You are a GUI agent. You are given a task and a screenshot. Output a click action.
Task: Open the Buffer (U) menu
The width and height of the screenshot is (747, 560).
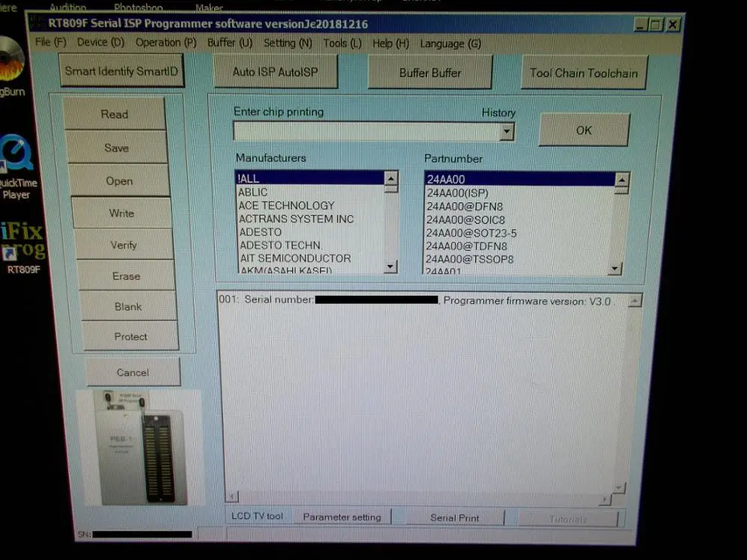pos(229,43)
